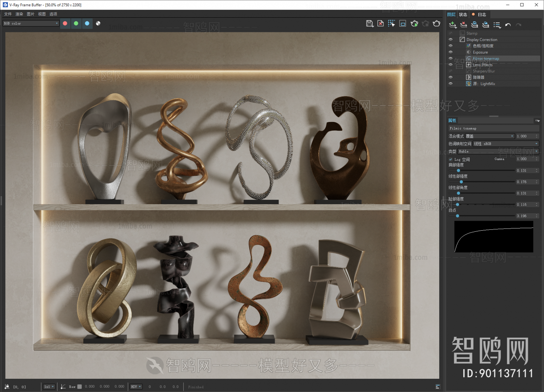Image resolution: width=544 pixels, height=392 pixels.
Task: Click the Exposure layer icon
Action: point(469,52)
